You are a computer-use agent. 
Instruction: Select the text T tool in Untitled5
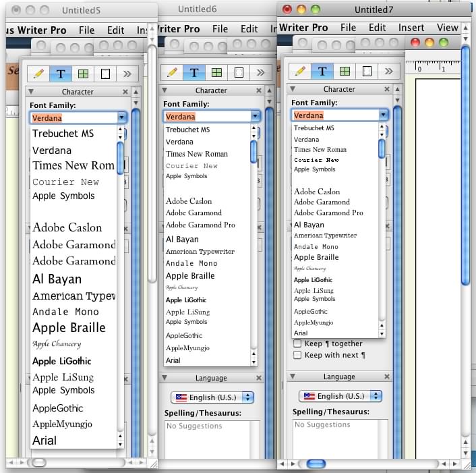pyautogui.click(x=61, y=74)
